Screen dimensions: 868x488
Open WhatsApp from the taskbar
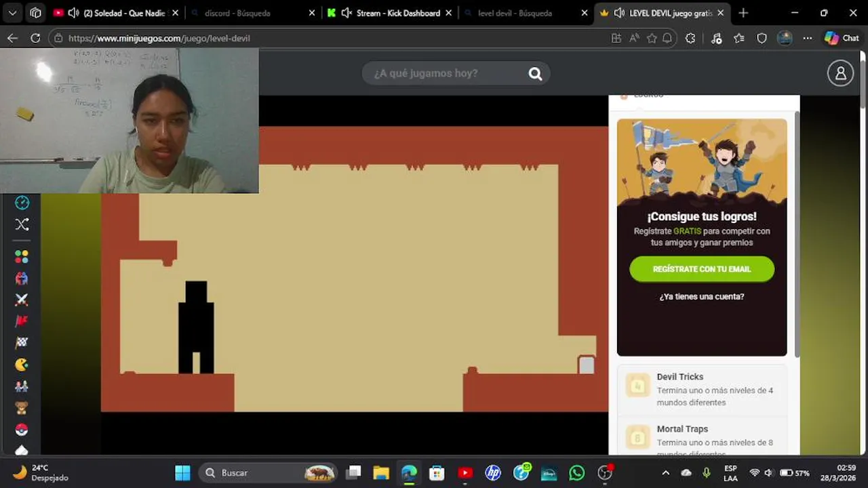(576, 472)
